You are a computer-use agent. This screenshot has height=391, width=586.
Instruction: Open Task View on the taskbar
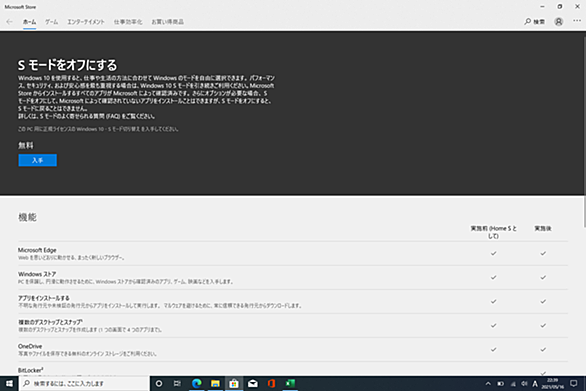point(178,383)
